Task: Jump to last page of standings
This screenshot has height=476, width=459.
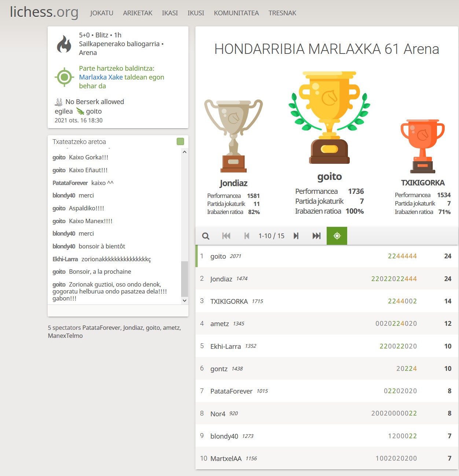Action: [316, 236]
